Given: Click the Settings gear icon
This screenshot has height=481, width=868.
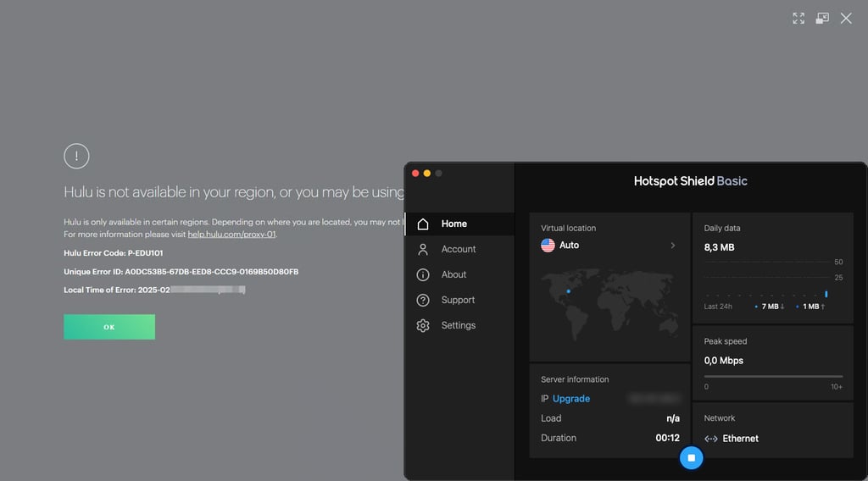Looking at the screenshot, I should pos(423,326).
